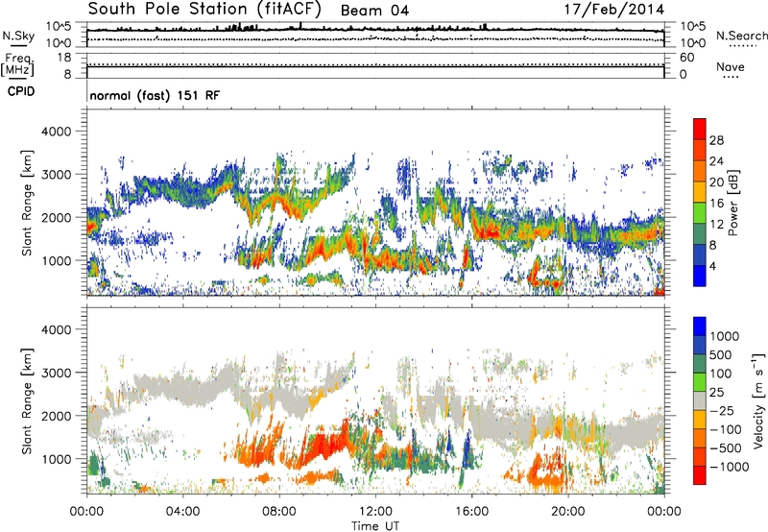
Task: Click the 'Nave' legend label
Action: [x=731, y=66]
